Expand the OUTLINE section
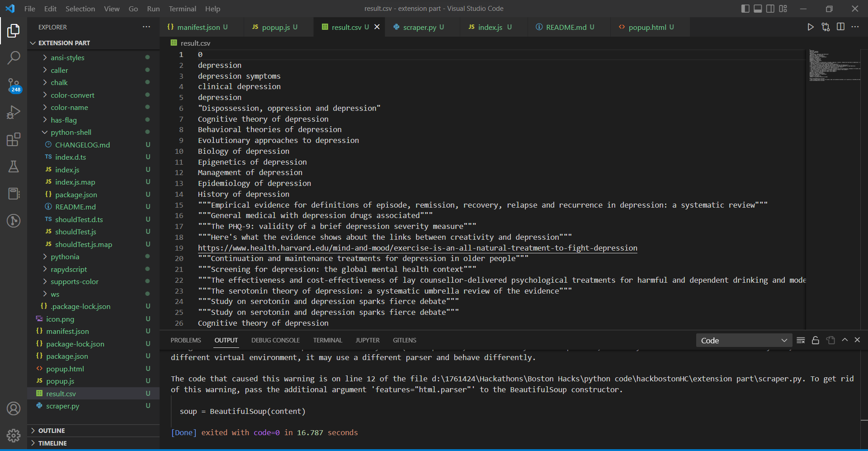868x451 pixels. point(52,431)
